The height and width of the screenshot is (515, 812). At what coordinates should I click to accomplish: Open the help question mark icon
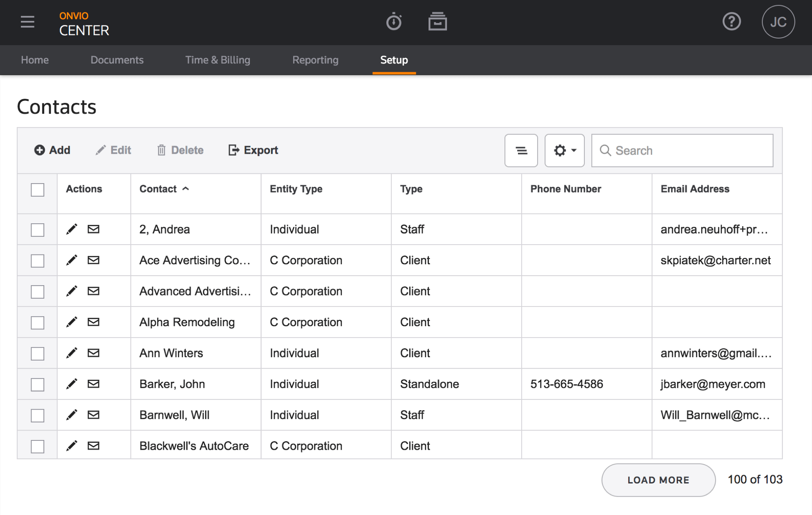[731, 21]
